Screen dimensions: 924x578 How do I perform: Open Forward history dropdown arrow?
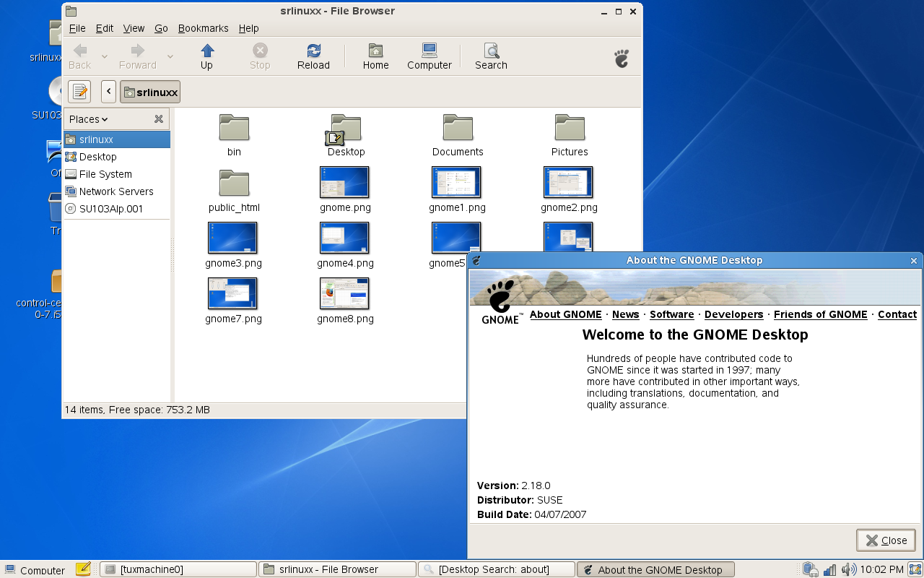pos(170,56)
